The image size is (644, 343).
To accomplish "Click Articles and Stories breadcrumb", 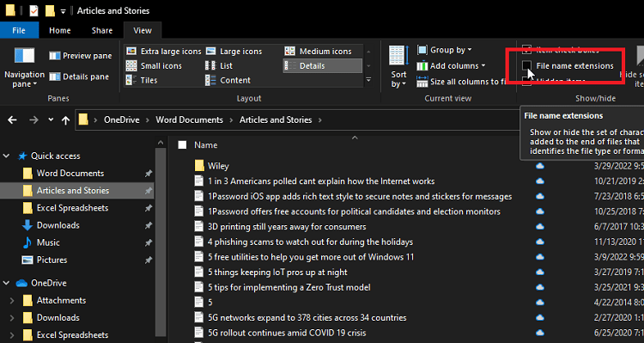I will [x=276, y=119].
